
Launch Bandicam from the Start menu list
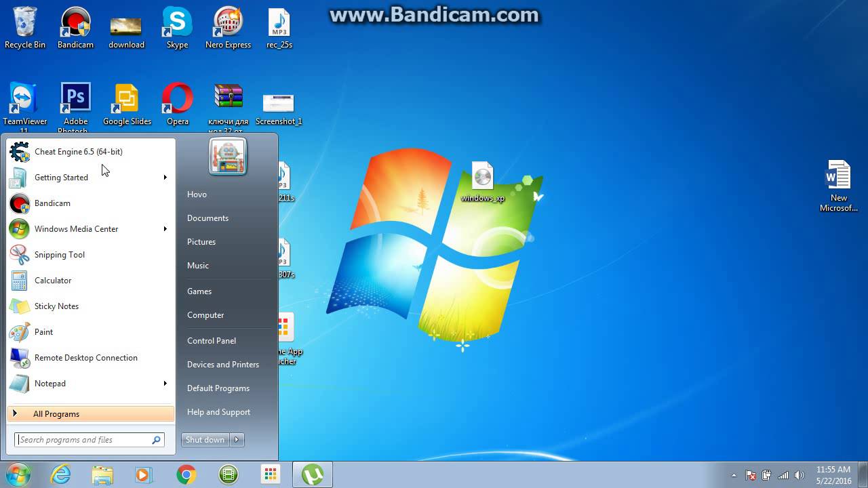[x=90, y=203]
